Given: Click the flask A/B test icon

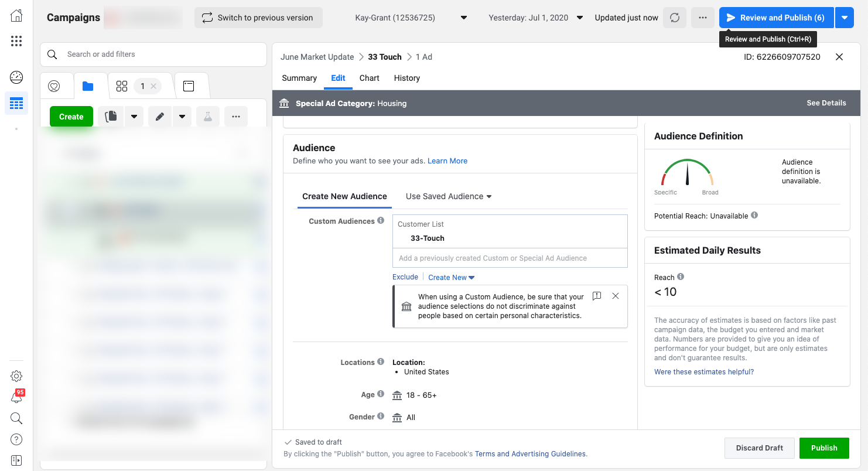Looking at the screenshot, I should [207, 117].
